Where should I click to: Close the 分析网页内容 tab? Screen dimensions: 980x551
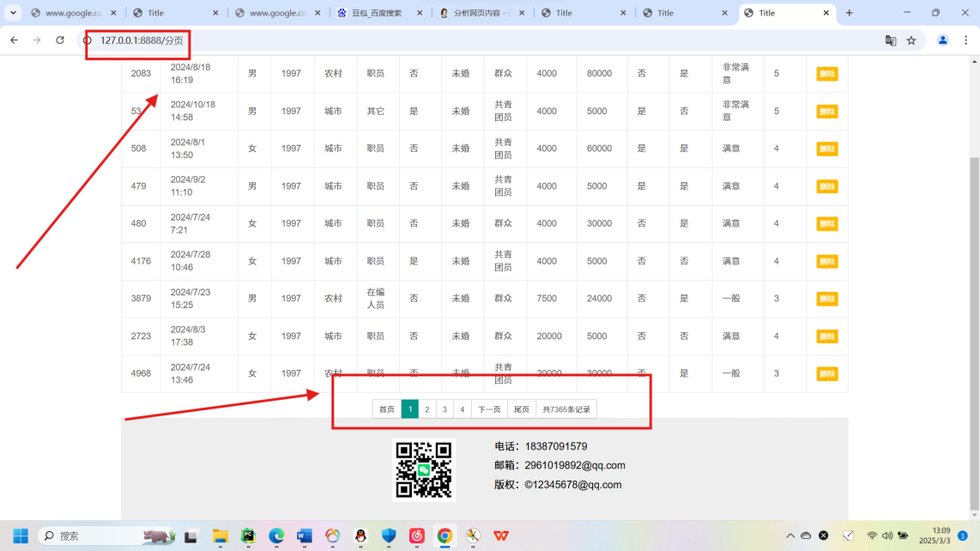(x=522, y=13)
